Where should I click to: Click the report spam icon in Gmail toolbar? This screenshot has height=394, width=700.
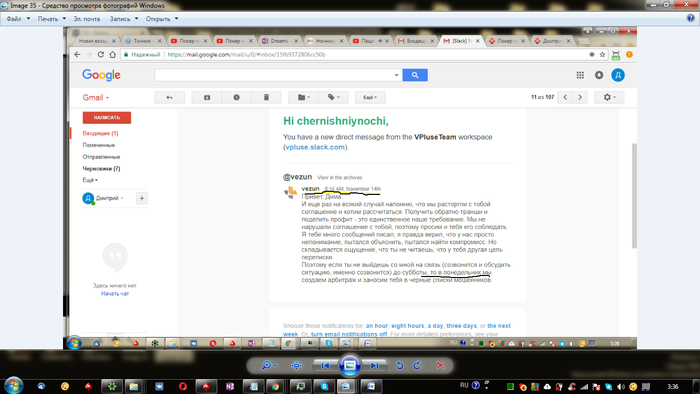click(236, 97)
